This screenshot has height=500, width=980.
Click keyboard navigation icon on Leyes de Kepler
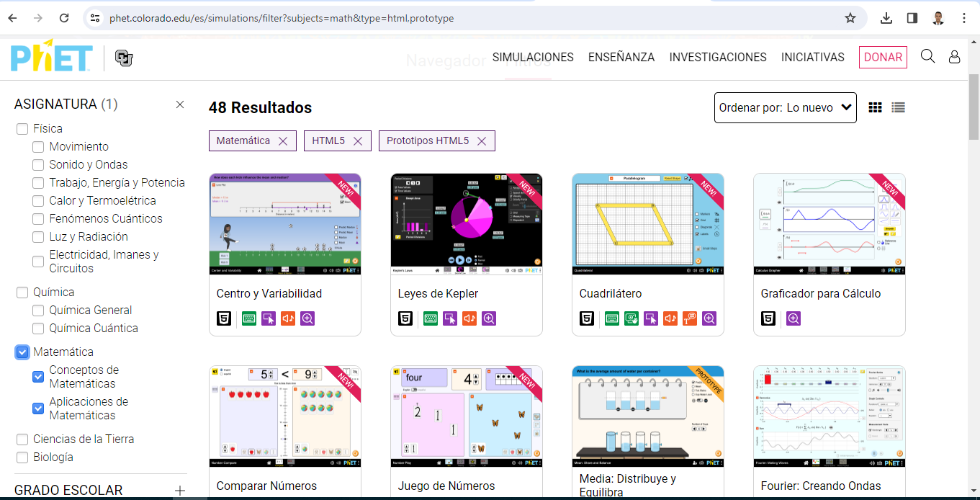click(431, 318)
